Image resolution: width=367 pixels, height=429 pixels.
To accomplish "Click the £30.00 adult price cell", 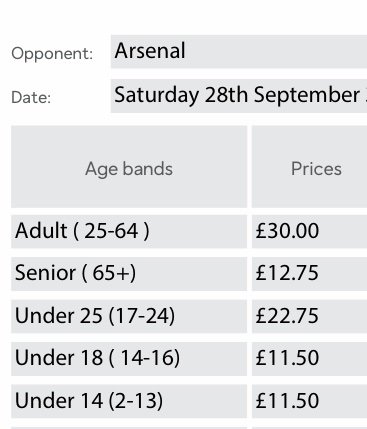I will click(309, 232).
